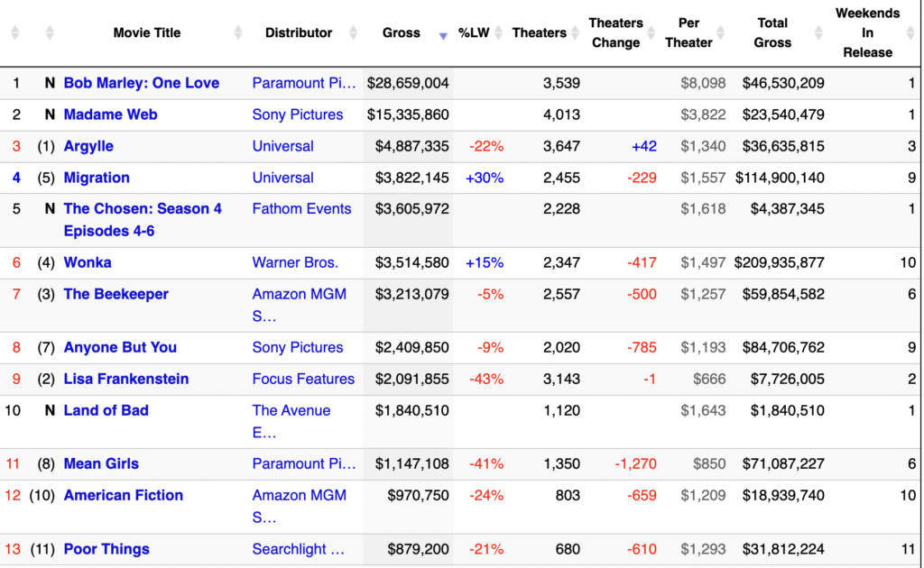Click sort arrows beside Movie Title header
924x568 pixels.
click(238, 33)
